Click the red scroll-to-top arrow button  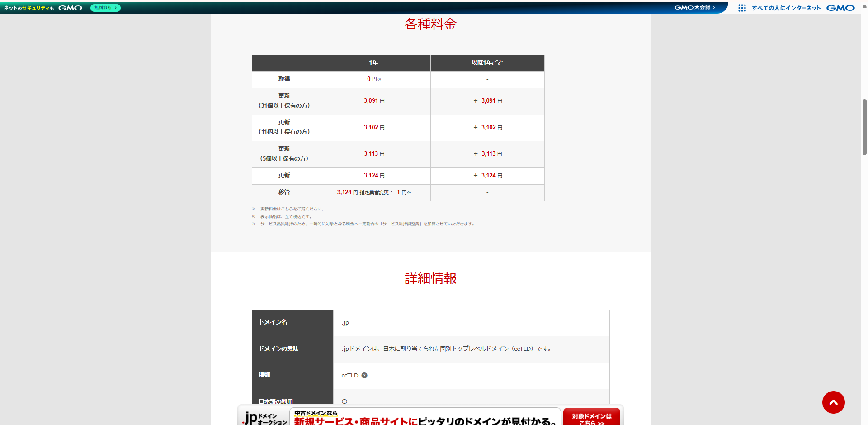pyautogui.click(x=833, y=402)
